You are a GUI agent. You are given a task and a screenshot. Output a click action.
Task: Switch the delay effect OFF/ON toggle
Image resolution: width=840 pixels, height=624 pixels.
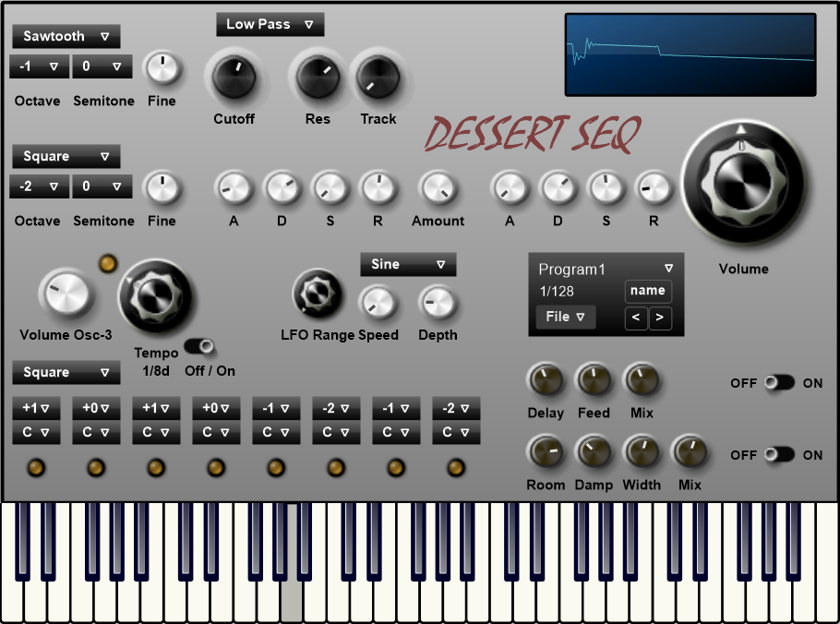click(779, 383)
